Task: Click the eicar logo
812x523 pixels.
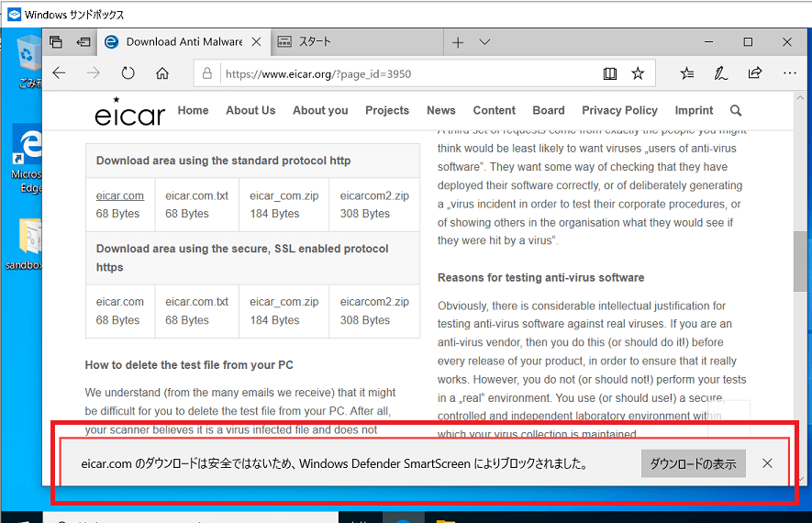Action: coord(130,112)
